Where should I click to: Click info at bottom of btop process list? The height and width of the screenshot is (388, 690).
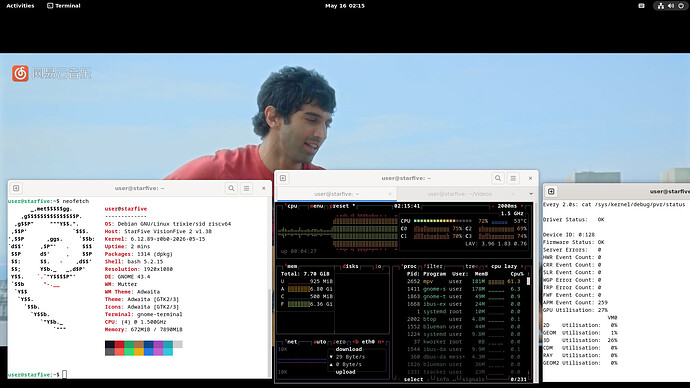pos(442,379)
